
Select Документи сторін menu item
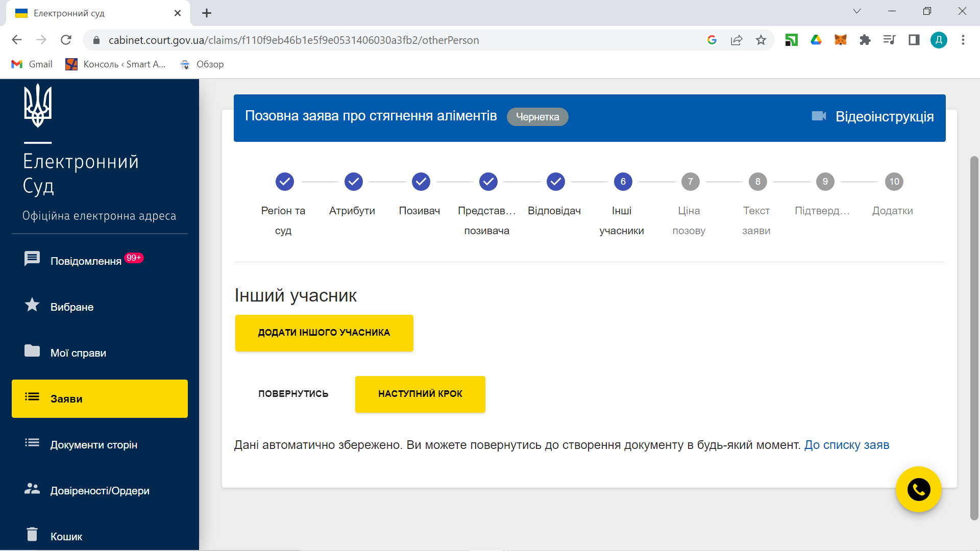(x=93, y=444)
